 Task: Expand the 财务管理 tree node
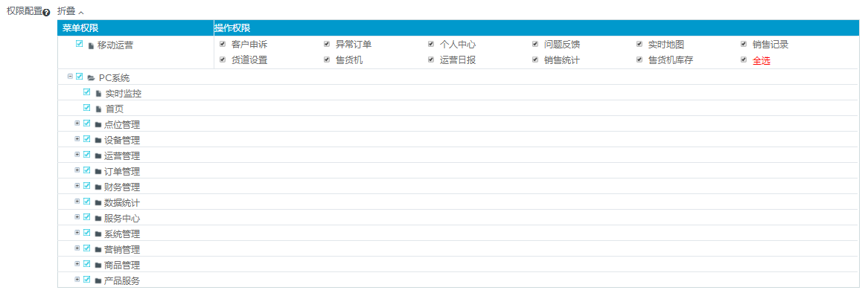tap(77, 185)
